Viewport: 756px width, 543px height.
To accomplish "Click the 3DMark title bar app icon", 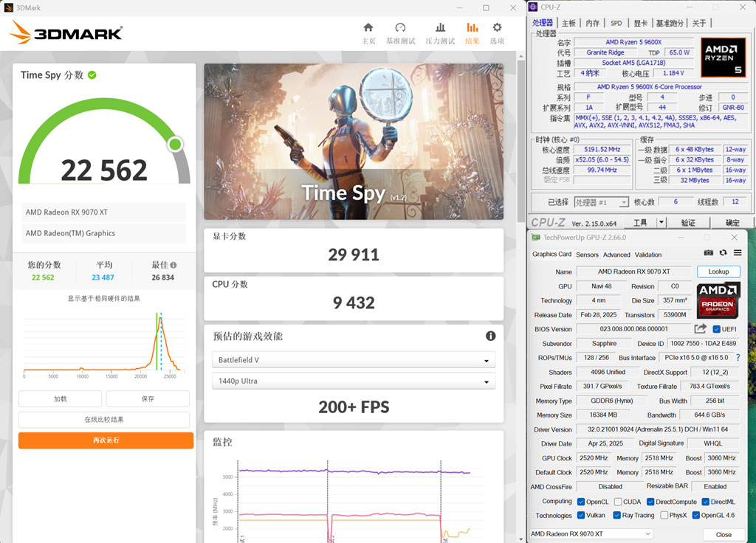I will pos(9,7).
